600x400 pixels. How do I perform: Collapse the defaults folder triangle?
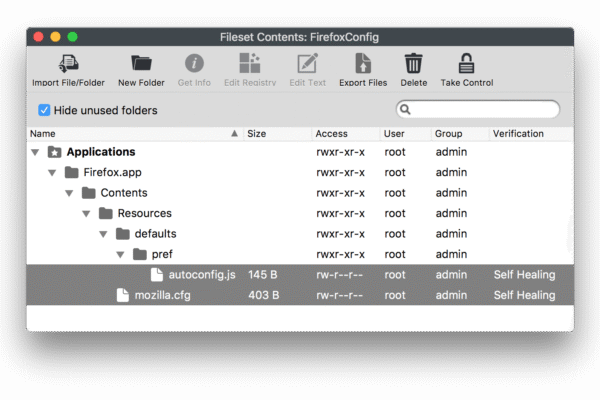(103, 234)
